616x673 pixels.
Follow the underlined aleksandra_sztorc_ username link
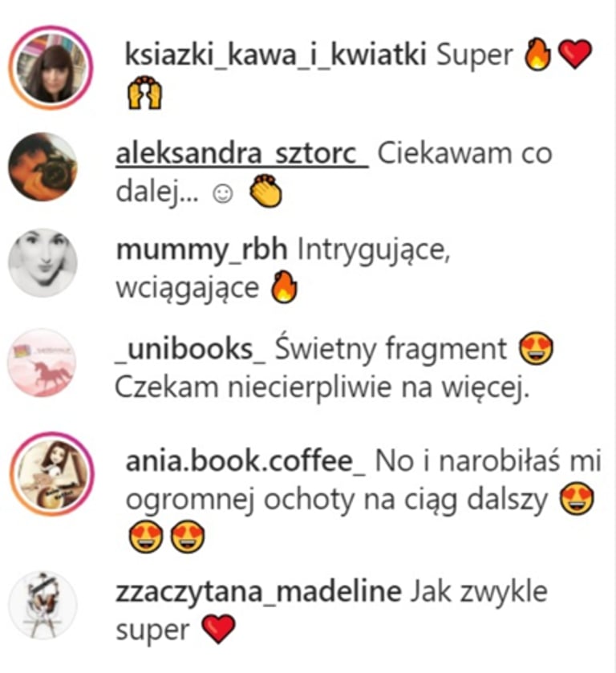click(x=242, y=154)
